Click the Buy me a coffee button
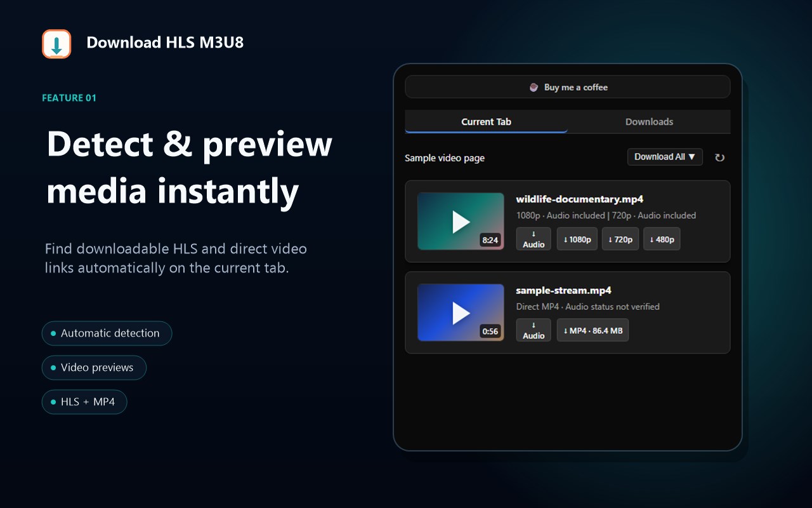 (568, 87)
